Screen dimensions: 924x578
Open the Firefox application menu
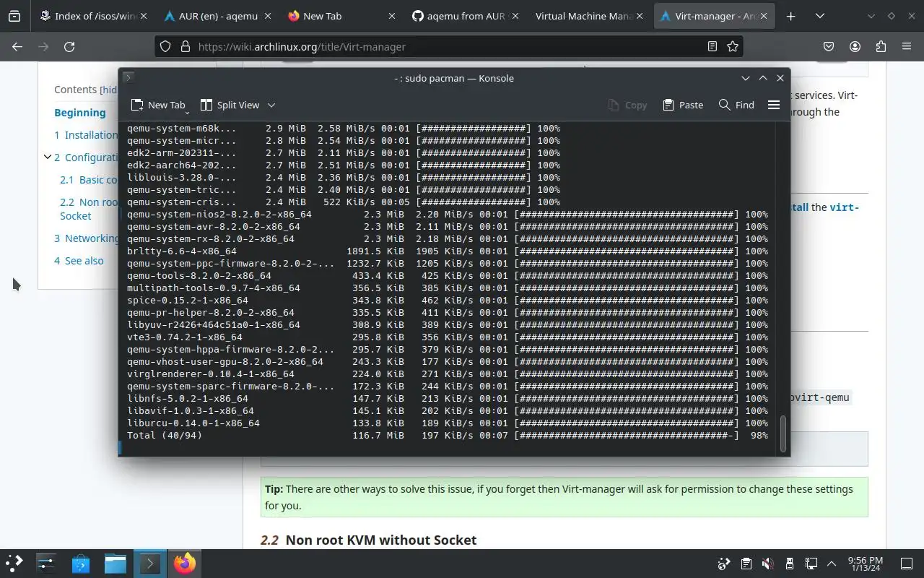pos(907,46)
